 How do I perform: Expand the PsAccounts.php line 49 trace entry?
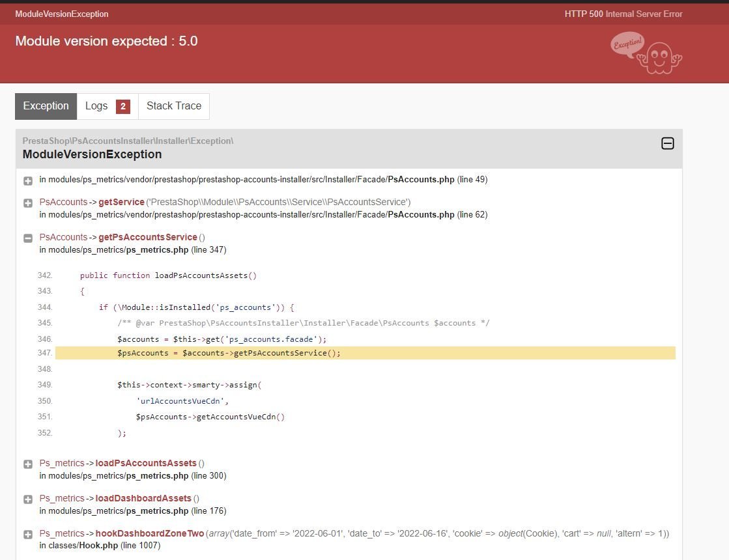click(x=28, y=180)
